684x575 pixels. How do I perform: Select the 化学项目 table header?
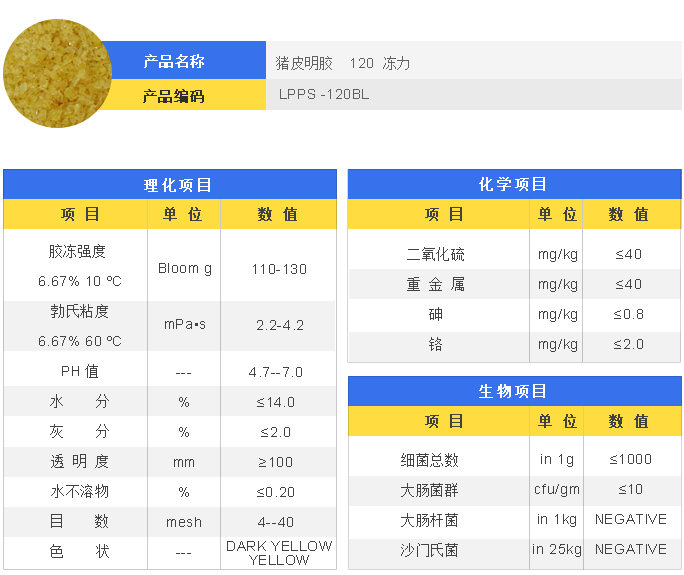click(x=514, y=185)
